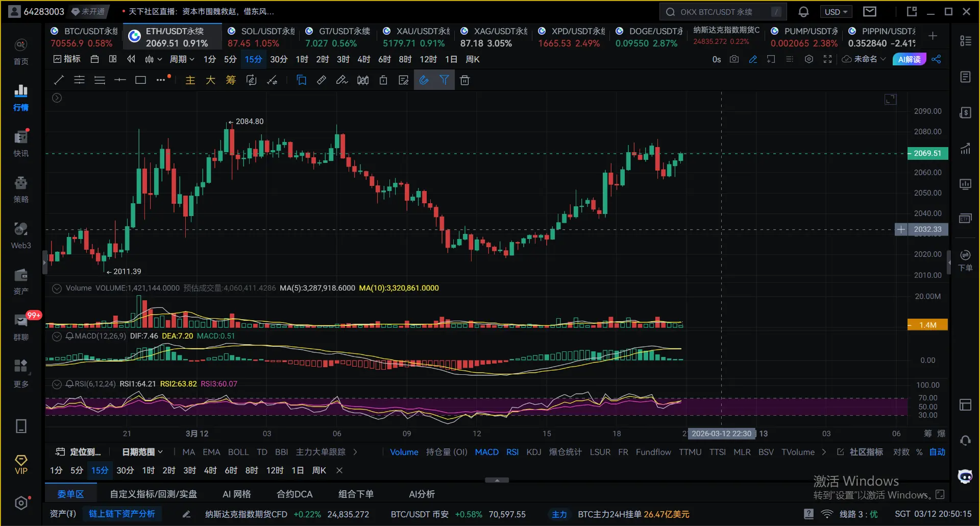Add a new symbol tab with plus icon
Screen dimensions: 980x526
(x=933, y=36)
